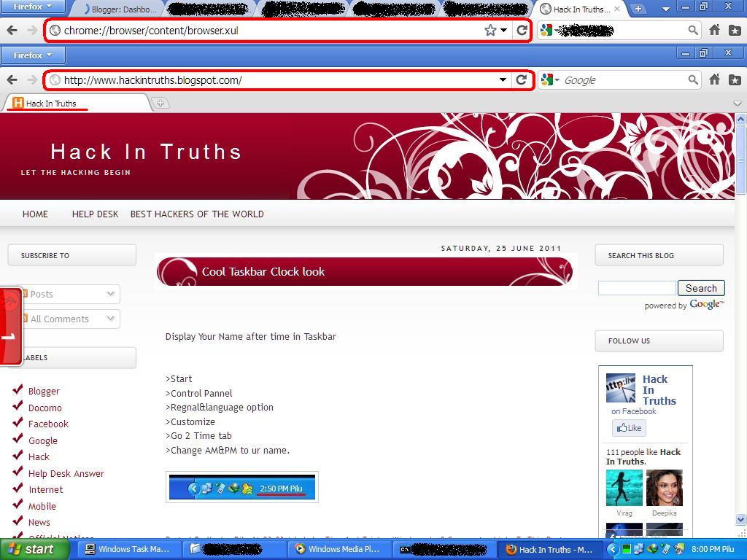Expand the All Comments subscription dropdown

click(x=110, y=319)
